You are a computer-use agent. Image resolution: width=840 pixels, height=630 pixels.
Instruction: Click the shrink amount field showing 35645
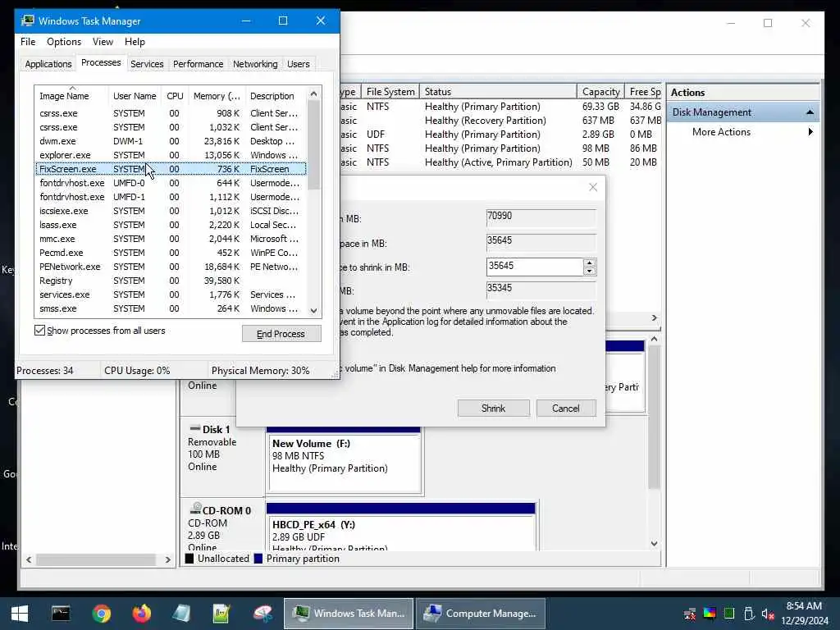pos(535,267)
